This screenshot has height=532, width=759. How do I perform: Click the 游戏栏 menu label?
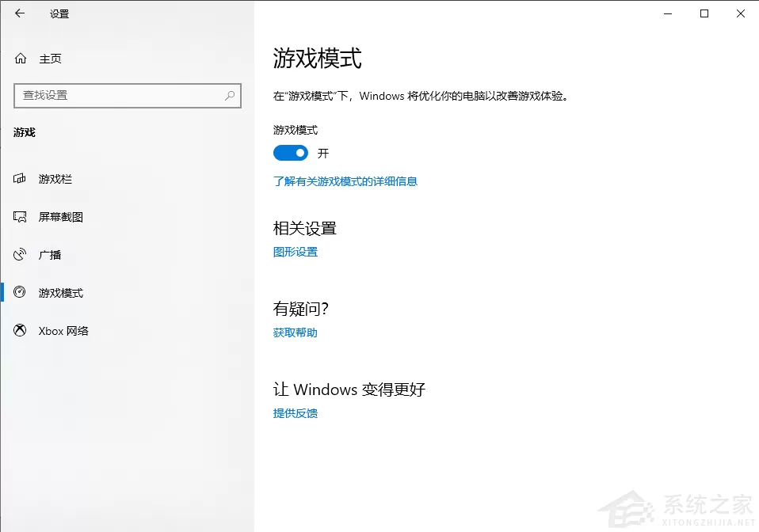click(55, 179)
